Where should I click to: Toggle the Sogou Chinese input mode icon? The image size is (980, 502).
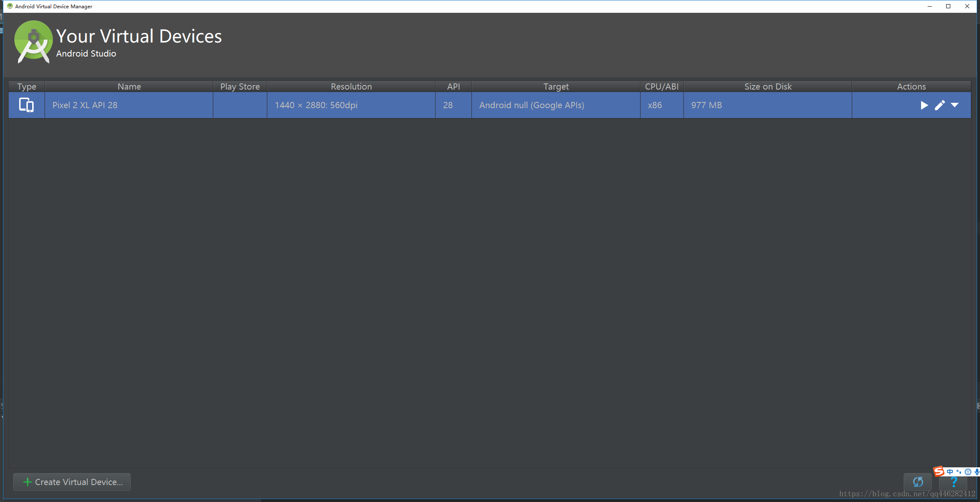click(950, 471)
